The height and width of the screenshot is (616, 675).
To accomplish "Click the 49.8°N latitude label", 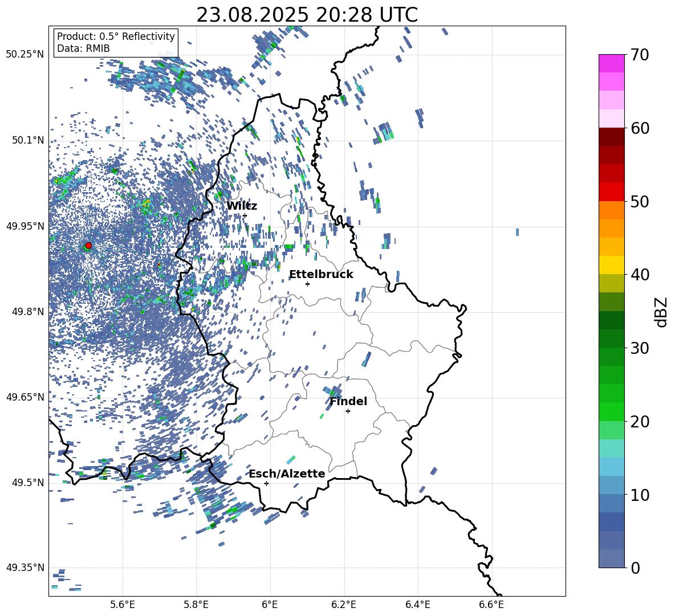I will [x=27, y=312].
